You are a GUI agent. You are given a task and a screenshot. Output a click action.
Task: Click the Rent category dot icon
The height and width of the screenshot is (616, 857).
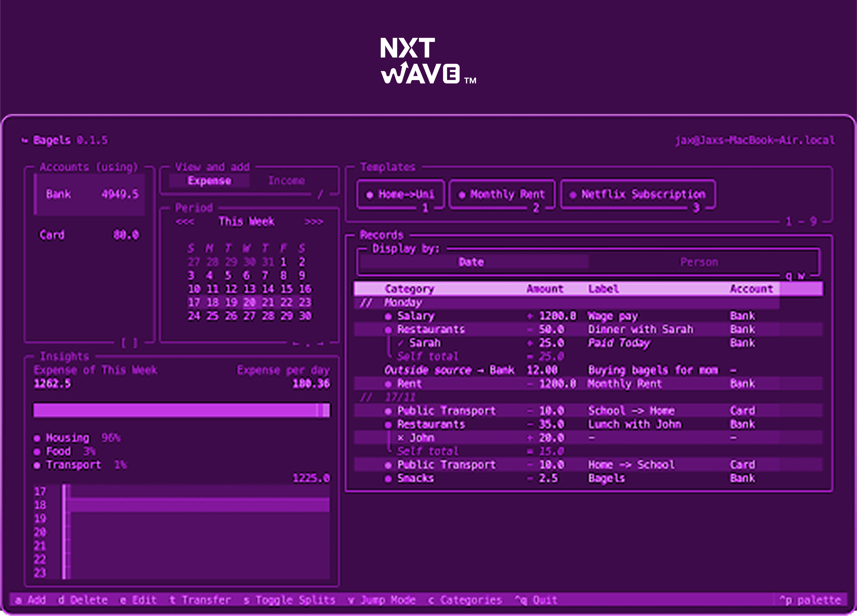pos(388,384)
